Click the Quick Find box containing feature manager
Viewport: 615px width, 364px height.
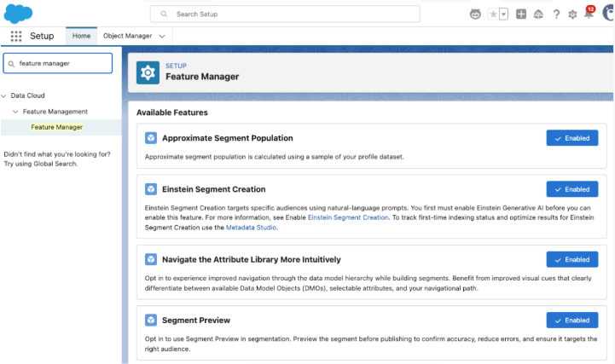point(58,63)
